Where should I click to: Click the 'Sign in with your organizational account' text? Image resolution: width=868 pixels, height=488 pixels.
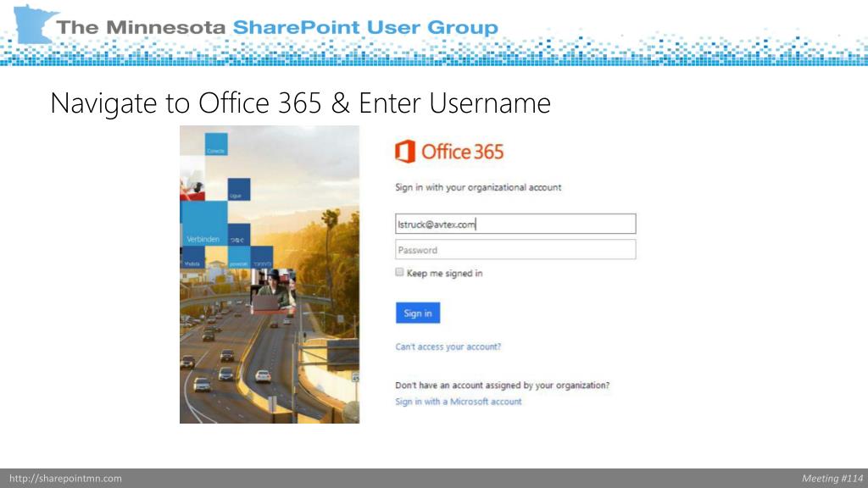tap(478, 187)
